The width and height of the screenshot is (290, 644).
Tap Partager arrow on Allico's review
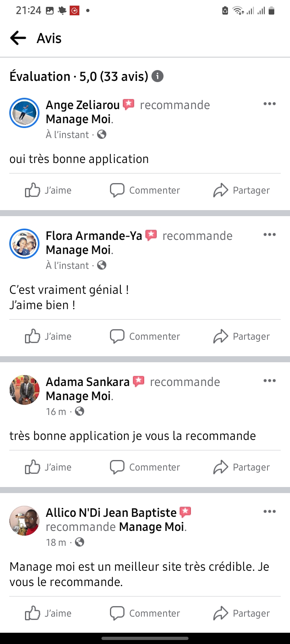(221, 613)
